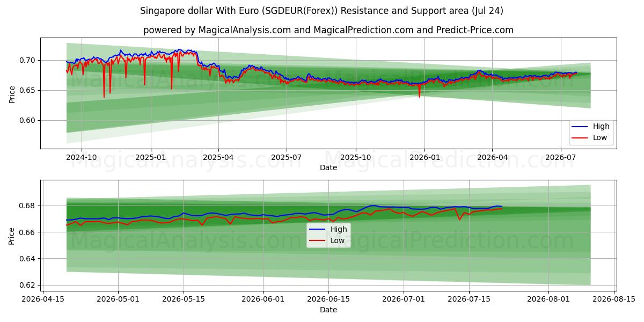Click the 2026-05-01 date tick label
Screen dimensions: 644x322
click(x=118, y=299)
